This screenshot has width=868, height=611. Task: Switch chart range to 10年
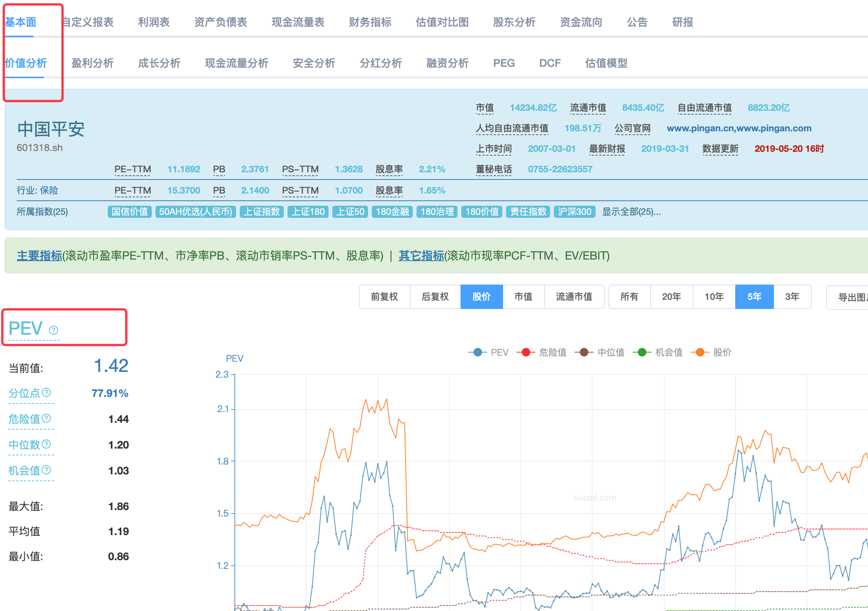coord(714,297)
